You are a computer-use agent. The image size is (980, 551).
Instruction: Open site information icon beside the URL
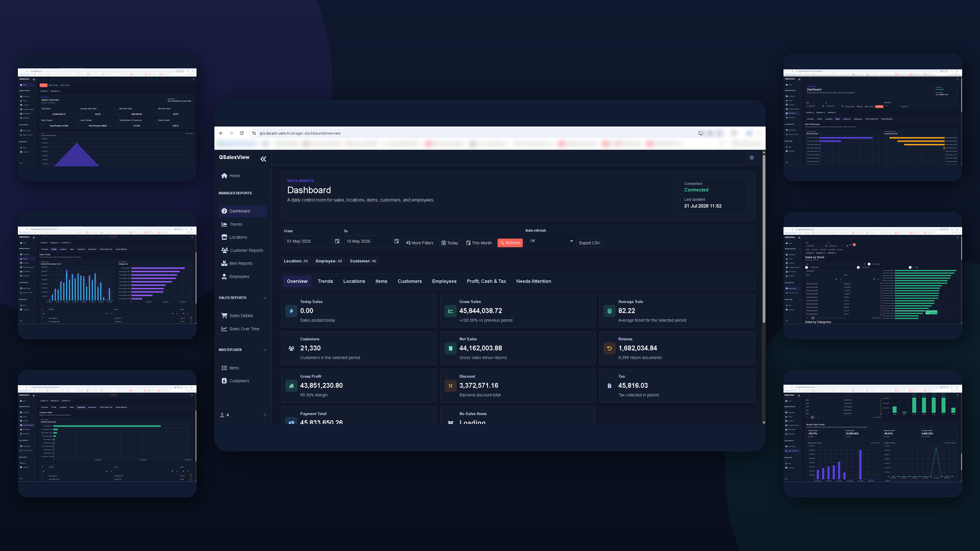tap(254, 133)
